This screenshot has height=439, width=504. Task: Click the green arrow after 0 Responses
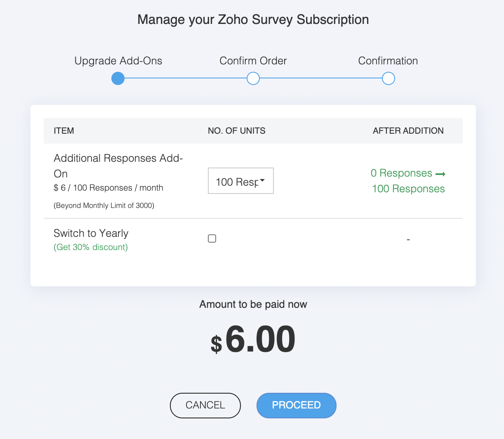440,174
